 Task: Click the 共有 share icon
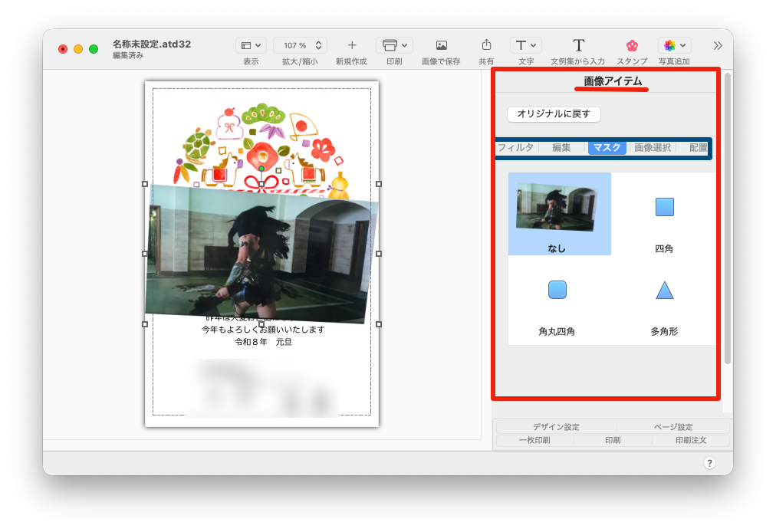click(x=486, y=45)
